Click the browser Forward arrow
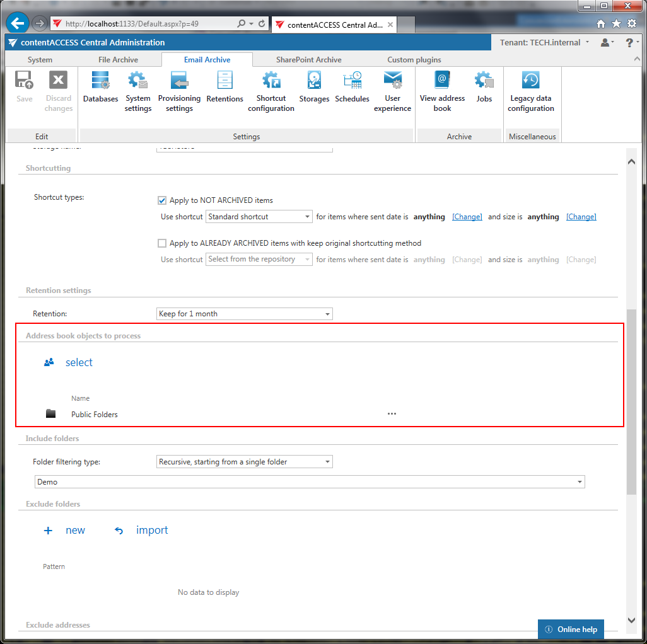 [40, 23]
